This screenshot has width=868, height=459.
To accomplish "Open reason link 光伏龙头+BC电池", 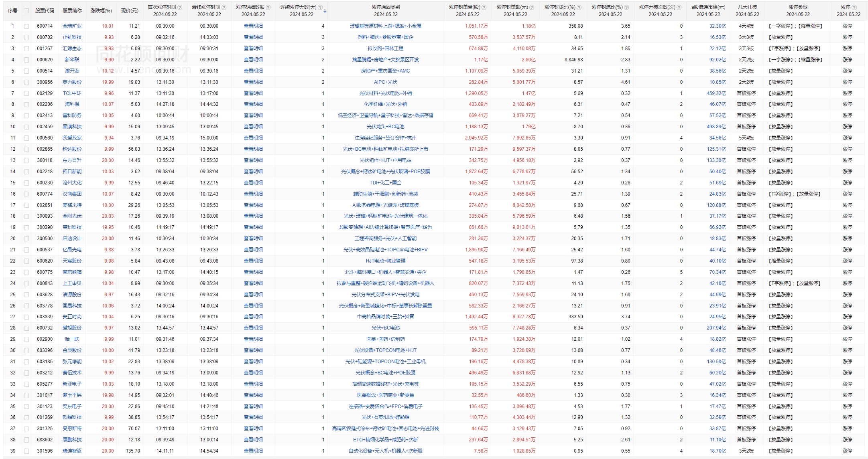I will click(386, 127).
